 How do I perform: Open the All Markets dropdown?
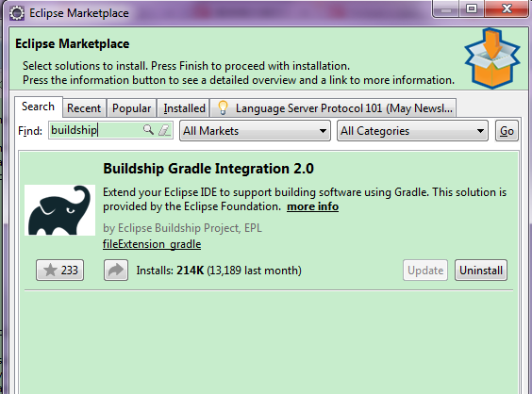[x=255, y=130]
